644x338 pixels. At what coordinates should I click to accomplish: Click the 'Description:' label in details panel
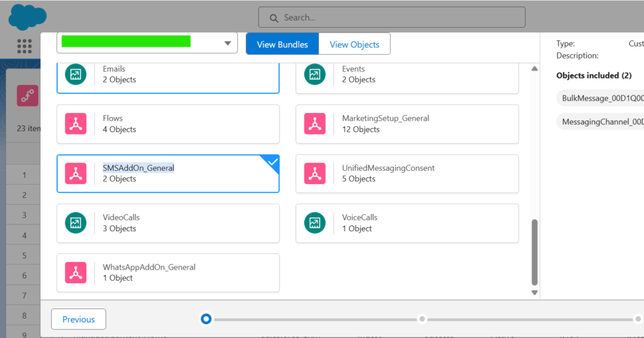coord(577,55)
